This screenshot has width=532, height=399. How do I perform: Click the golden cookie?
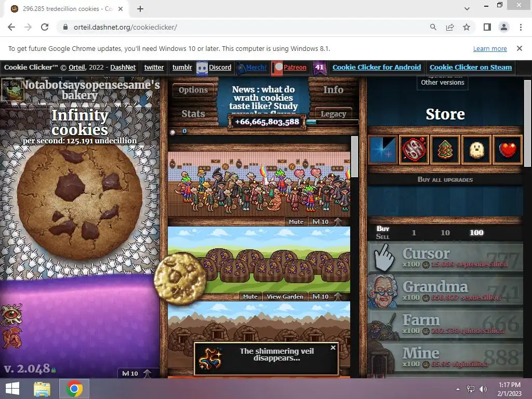coord(179,279)
